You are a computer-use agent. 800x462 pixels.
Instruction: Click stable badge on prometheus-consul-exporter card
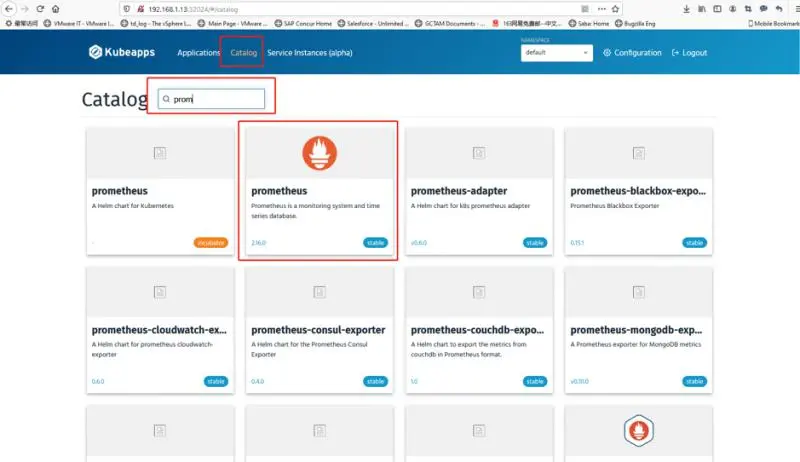pos(376,381)
